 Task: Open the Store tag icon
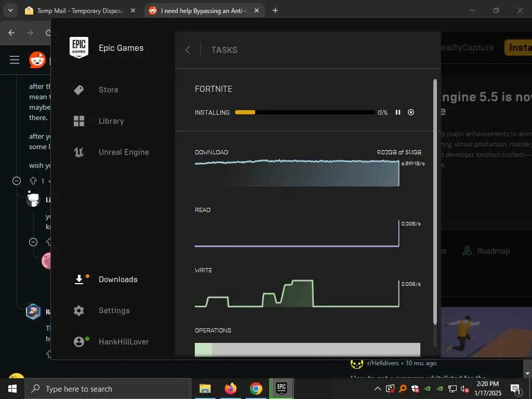(79, 90)
